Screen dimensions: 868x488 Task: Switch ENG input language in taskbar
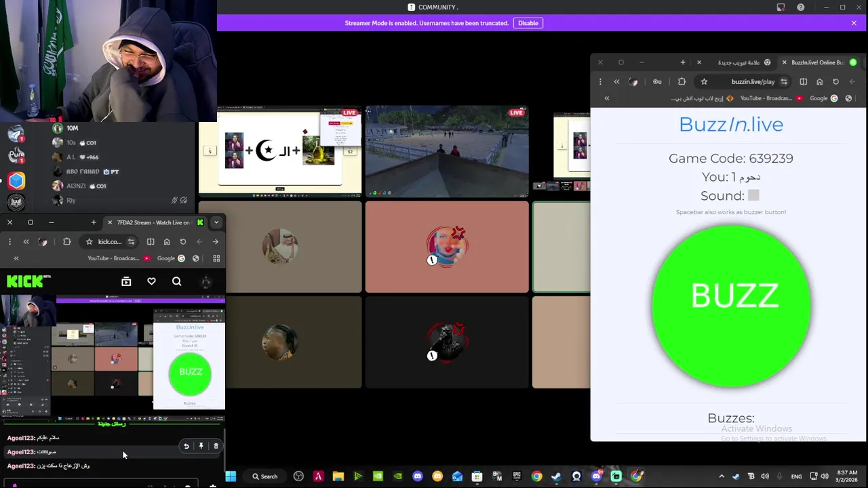point(797,476)
